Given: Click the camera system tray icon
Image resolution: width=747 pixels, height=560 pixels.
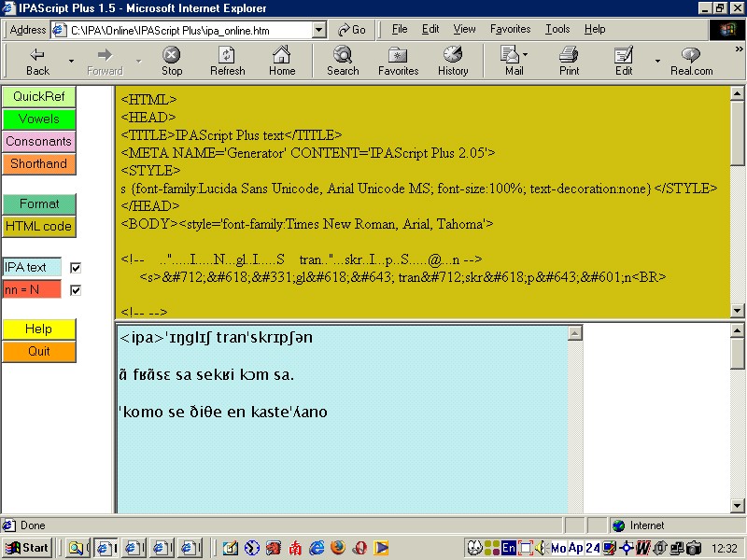Looking at the screenshot, I should pyautogui.click(x=694, y=548).
